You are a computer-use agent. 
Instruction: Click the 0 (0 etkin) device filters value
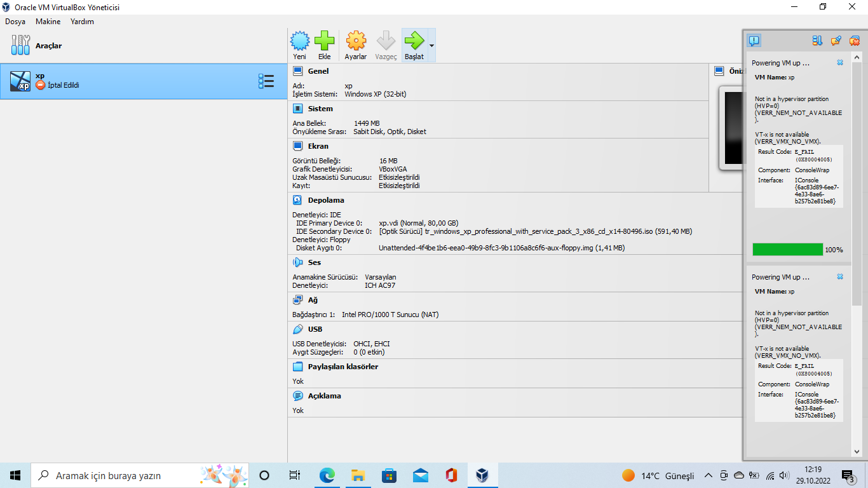tap(369, 352)
